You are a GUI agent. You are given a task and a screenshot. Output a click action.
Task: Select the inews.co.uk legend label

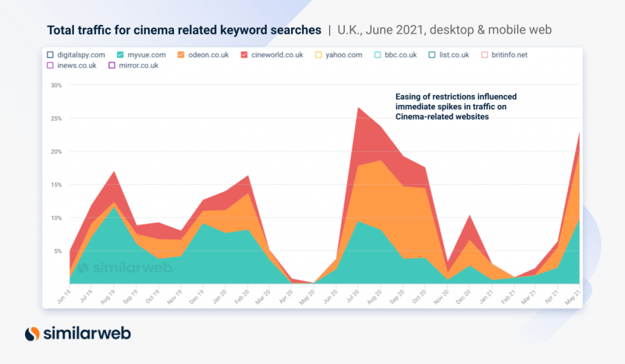coord(77,65)
